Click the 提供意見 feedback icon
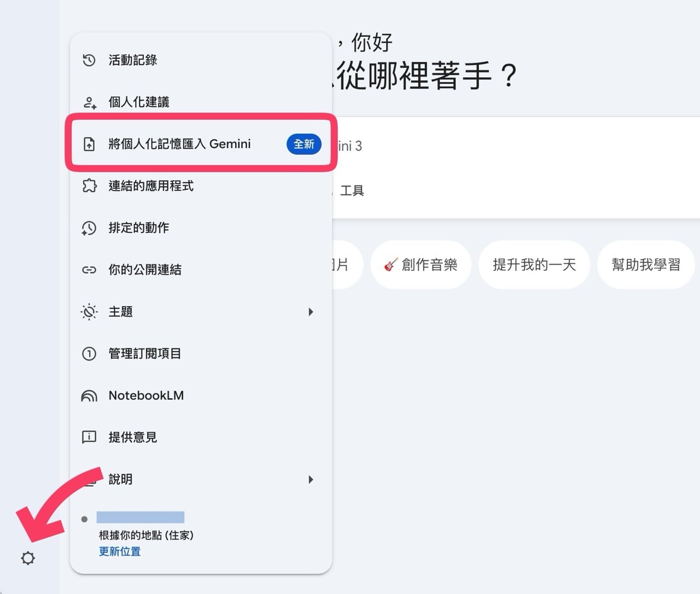 coord(89,437)
